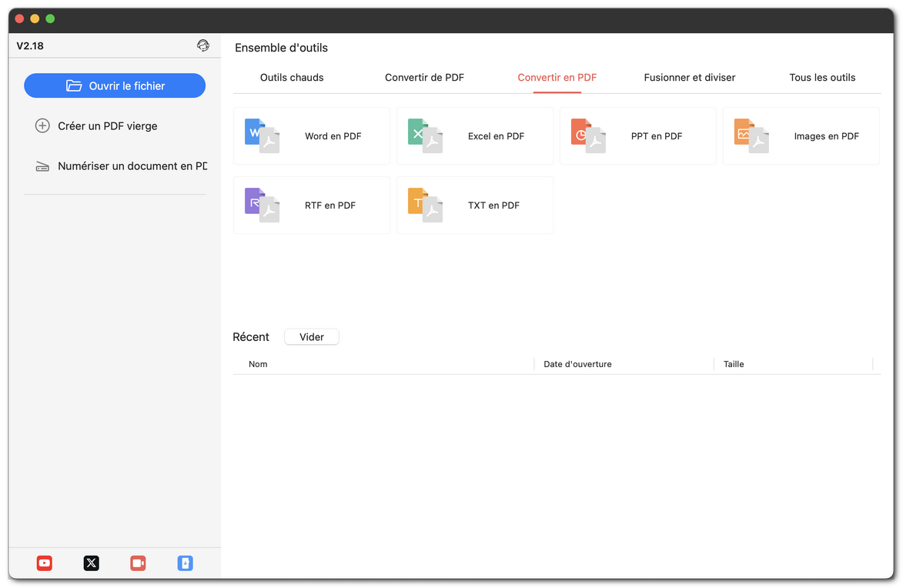Switch to the Outils chauds tab
This screenshot has height=588, width=903.
tap(292, 78)
